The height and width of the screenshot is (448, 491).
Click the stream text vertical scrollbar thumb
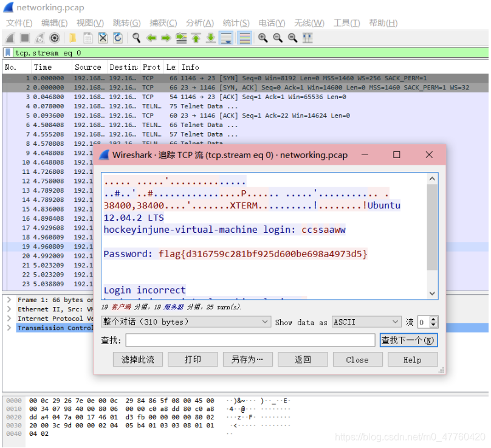pyautogui.click(x=432, y=227)
